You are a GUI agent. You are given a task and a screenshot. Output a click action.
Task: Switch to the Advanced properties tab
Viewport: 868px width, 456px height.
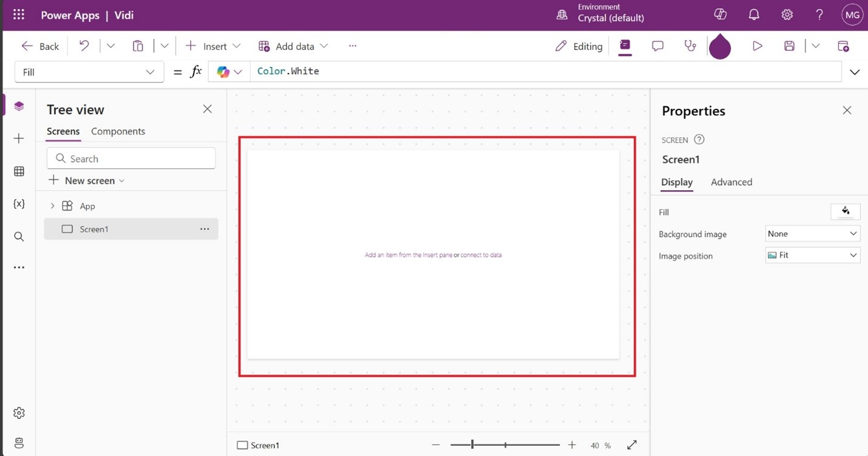click(x=731, y=182)
